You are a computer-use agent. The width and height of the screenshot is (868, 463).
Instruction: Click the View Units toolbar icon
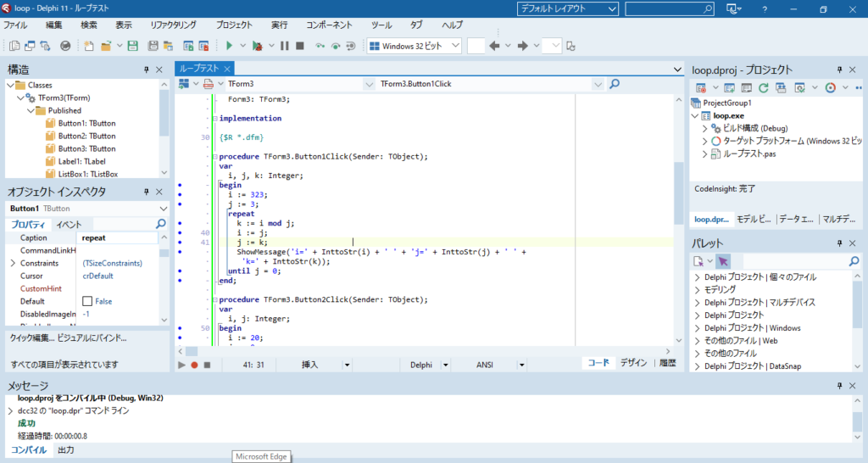point(15,46)
